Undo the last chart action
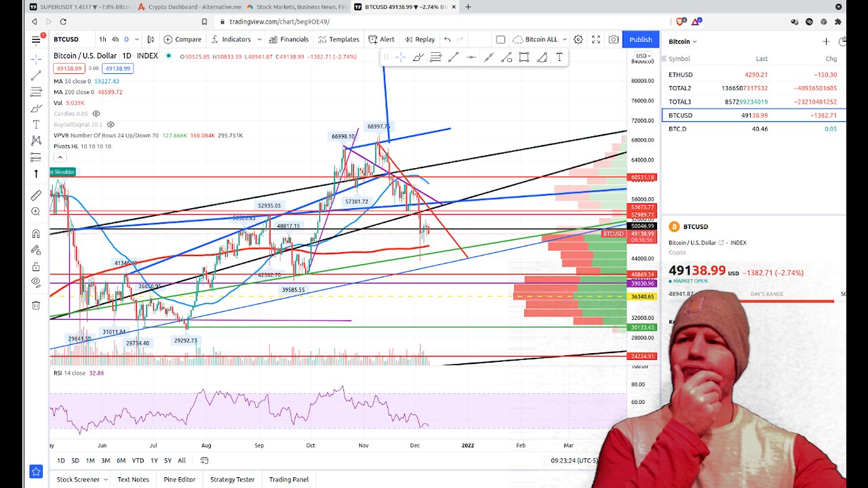The image size is (868, 488). tap(447, 39)
